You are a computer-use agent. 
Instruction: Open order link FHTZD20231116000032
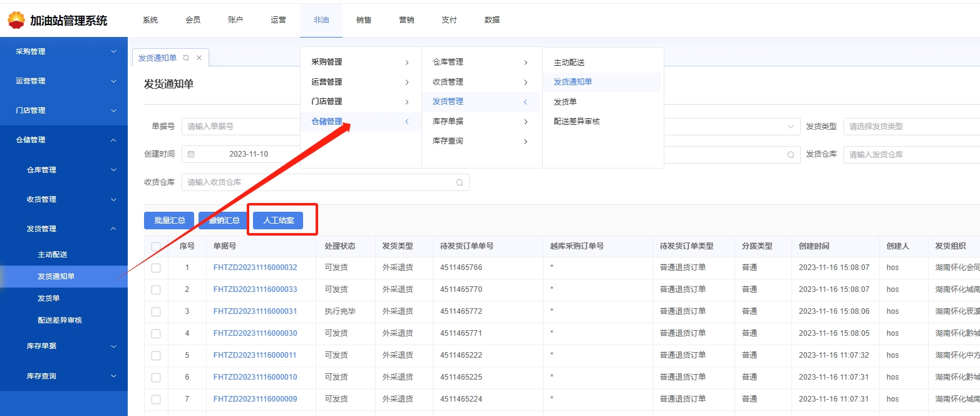coord(255,268)
